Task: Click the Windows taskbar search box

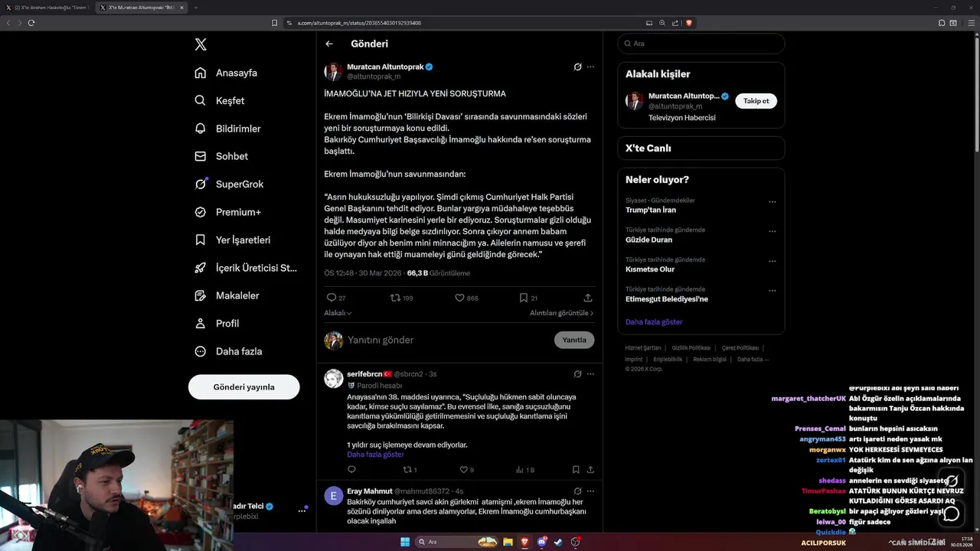Action: pyautogui.click(x=457, y=542)
